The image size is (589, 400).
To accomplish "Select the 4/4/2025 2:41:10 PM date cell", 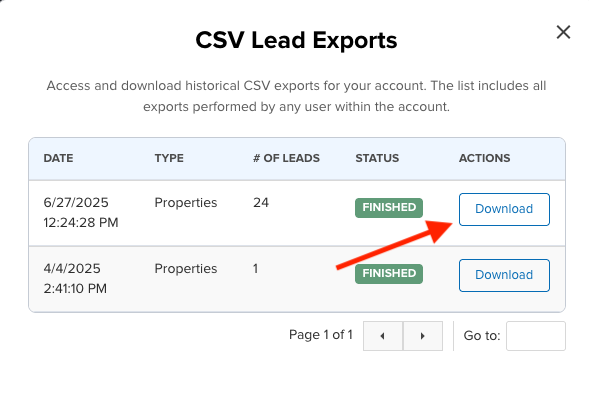I will [x=75, y=279].
